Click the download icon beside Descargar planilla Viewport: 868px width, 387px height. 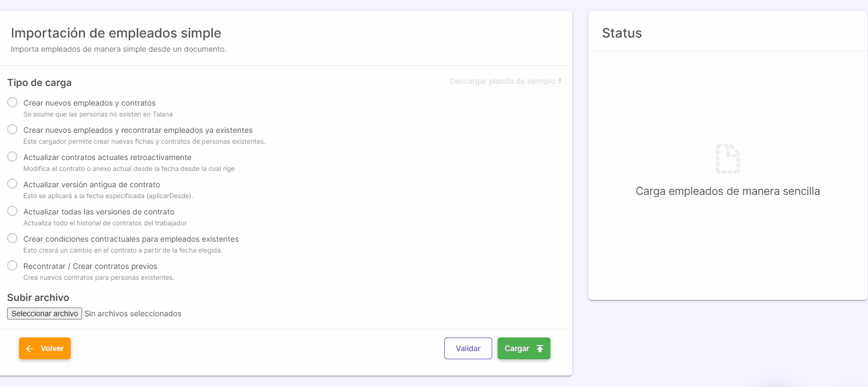560,81
